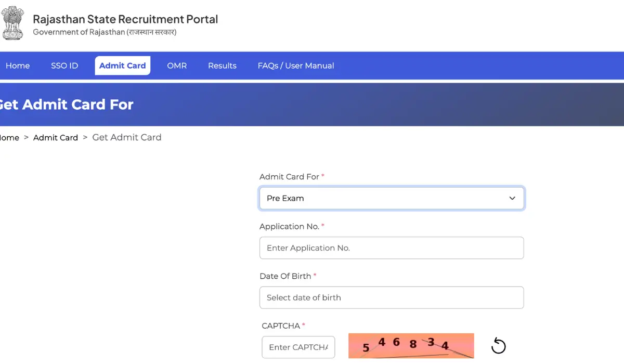Focus the Enter Application No. field
The height and width of the screenshot is (364, 624).
tap(392, 248)
